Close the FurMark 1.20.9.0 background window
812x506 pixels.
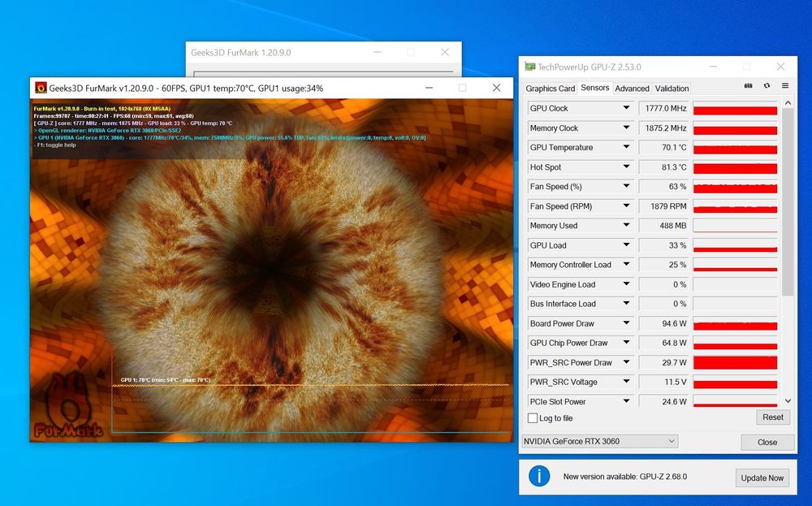click(x=445, y=52)
